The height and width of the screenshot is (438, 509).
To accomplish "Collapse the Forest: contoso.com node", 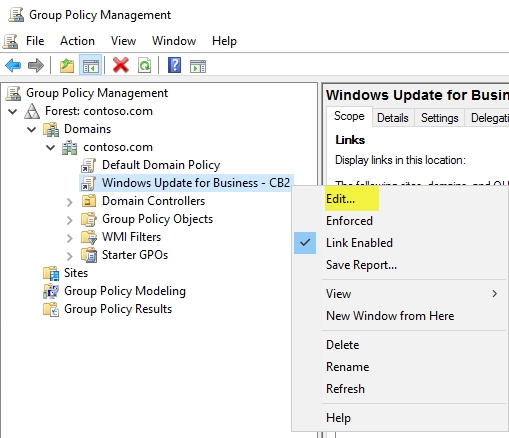I will [x=13, y=111].
